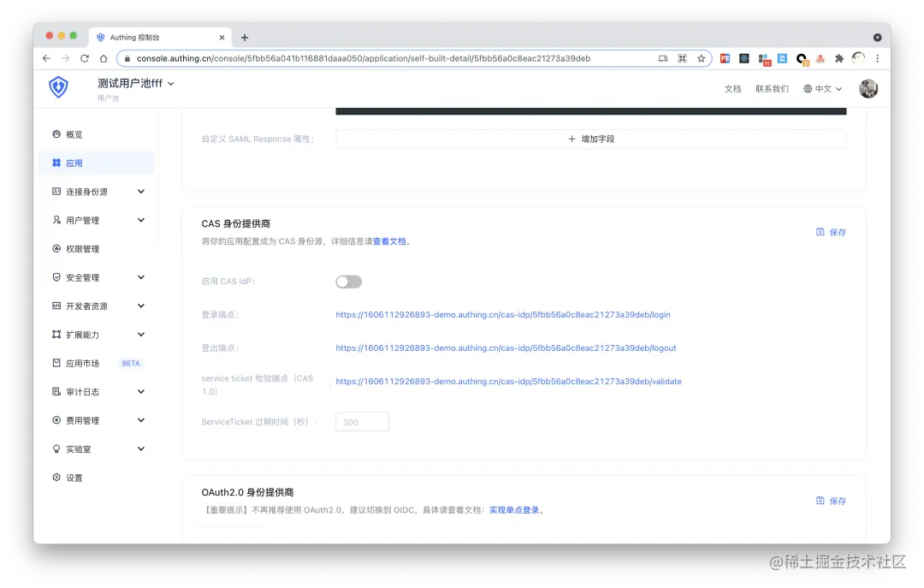
Task: Click the 用户管理 user icon
Action: click(56, 220)
